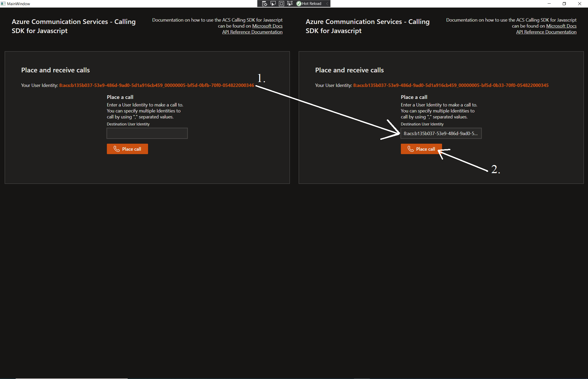This screenshot has height=379, width=588.
Task: Toggle Track Focused Element icon
Action: pyautogui.click(x=290, y=4)
